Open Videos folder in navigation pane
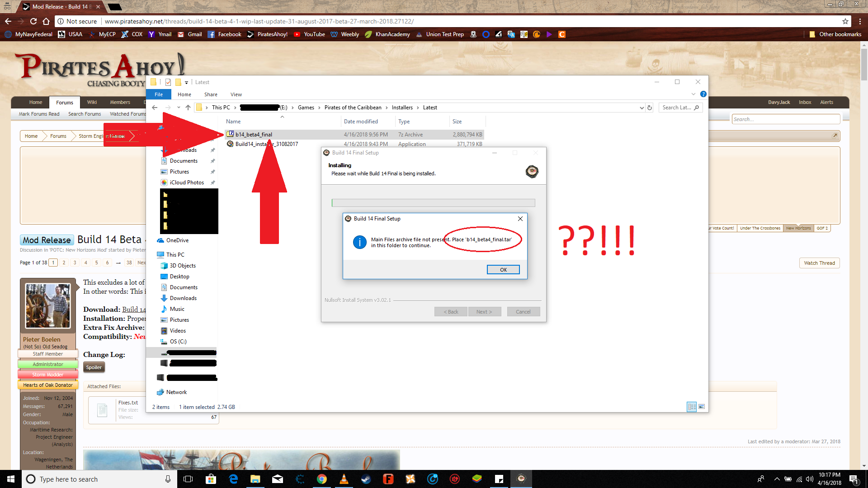 178,331
